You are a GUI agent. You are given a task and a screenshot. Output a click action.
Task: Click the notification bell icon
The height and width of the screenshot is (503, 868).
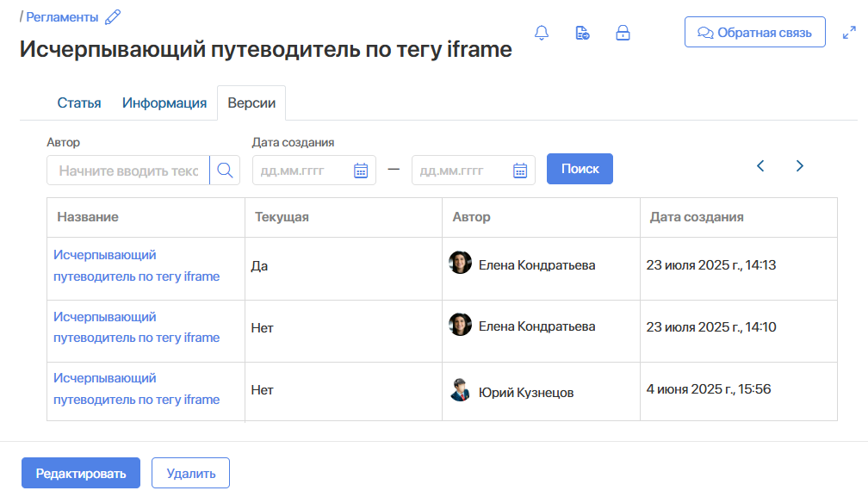[x=542, y=34]
